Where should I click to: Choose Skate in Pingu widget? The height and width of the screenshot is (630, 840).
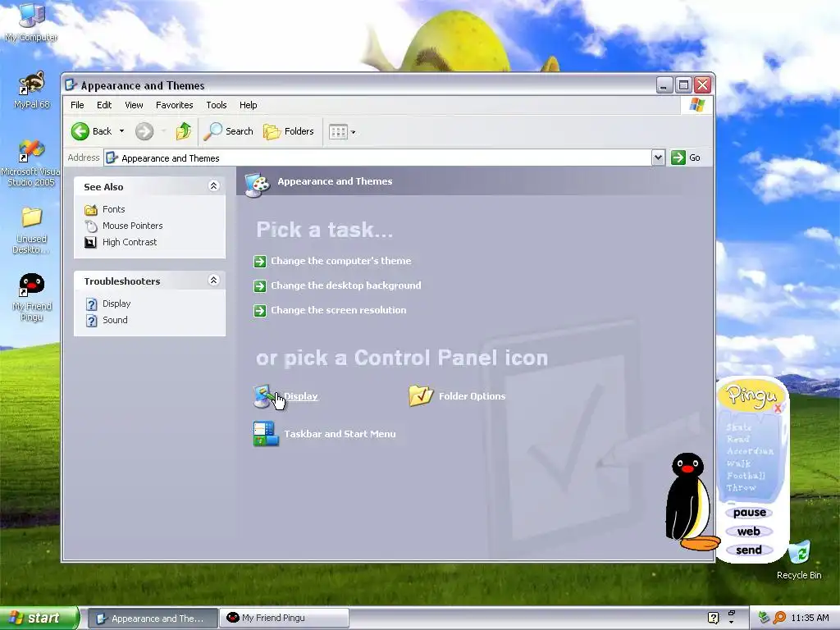tap(739, 427)
